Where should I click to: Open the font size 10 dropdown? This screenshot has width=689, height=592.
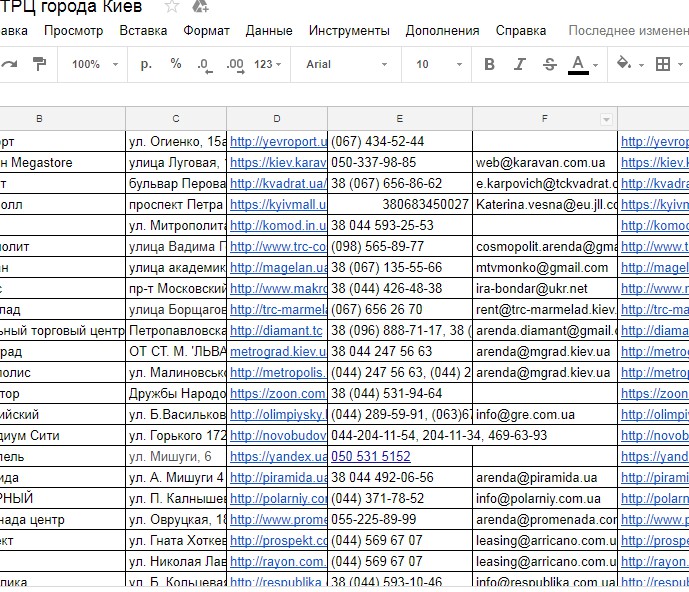tap(439, 64)
